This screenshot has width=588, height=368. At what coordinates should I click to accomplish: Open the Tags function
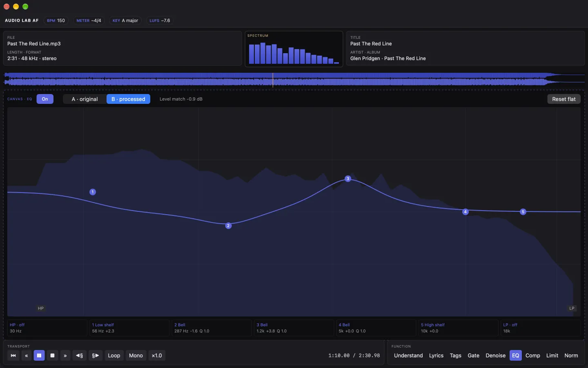tap(455, 355)
